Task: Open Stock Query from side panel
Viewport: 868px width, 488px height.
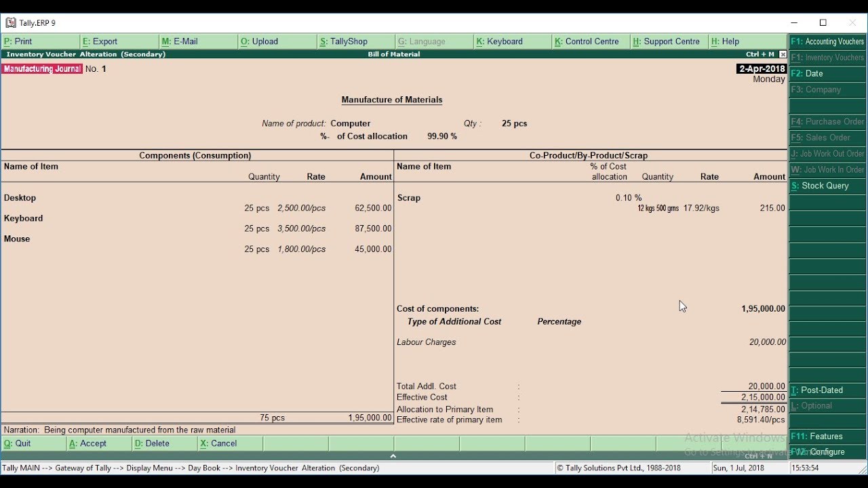Action: tap(827, 186)
